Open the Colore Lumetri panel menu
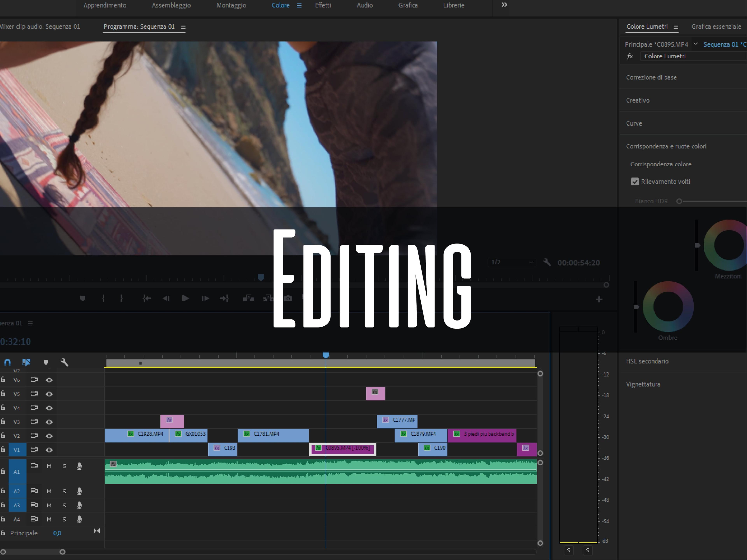The height and width of the screenshot is (560, 747). pyautogui.click(x=676, y=27)
